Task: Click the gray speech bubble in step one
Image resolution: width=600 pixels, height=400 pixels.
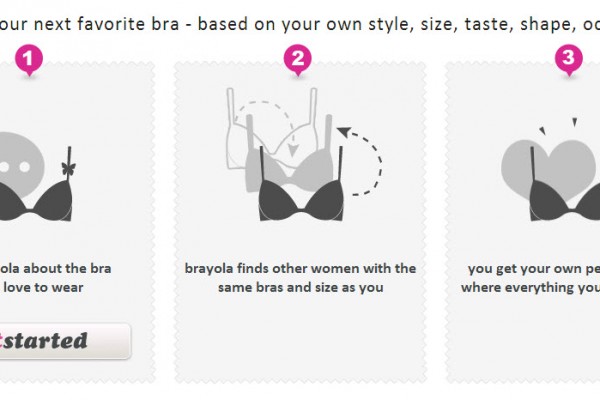Action: pos(22,158)
